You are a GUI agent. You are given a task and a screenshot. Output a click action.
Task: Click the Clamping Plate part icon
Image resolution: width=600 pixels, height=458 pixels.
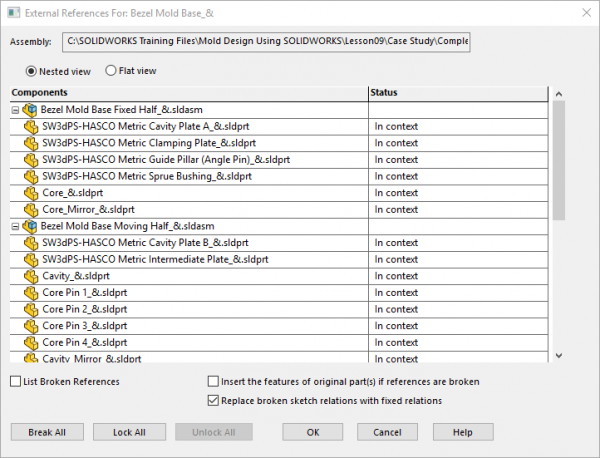pyautogui.click(x=31, y=143)
